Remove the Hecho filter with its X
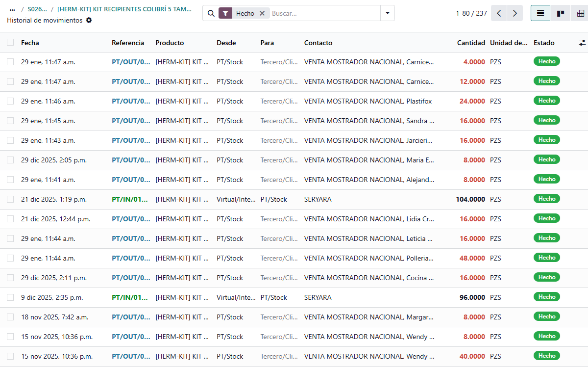This screenshot has width=588, height=368. point(262,13)
